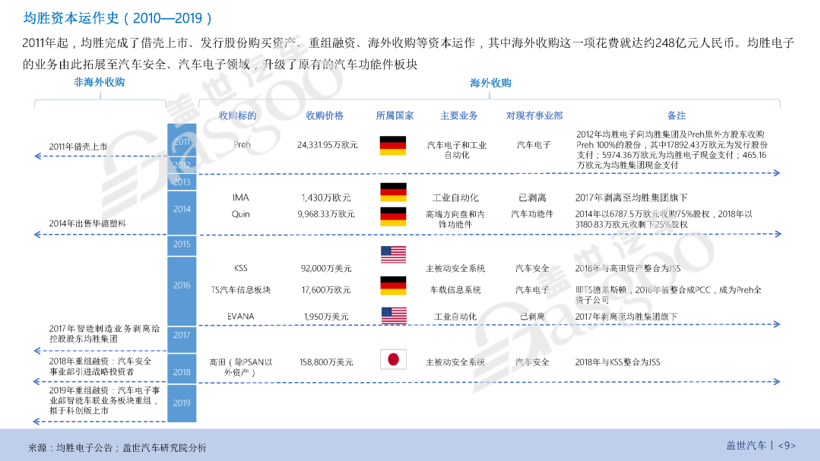Click the 高田（除PSAN以外资产）target name
The image size is (820, 461).
pyautogui.click(x=241, y=367)
